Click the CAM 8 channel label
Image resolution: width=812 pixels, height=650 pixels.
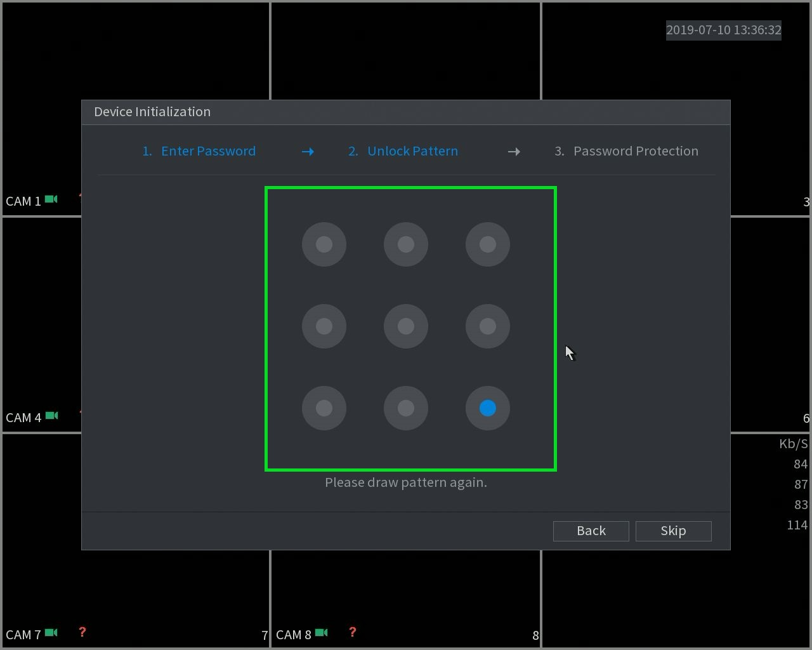[x=294, y=635]
